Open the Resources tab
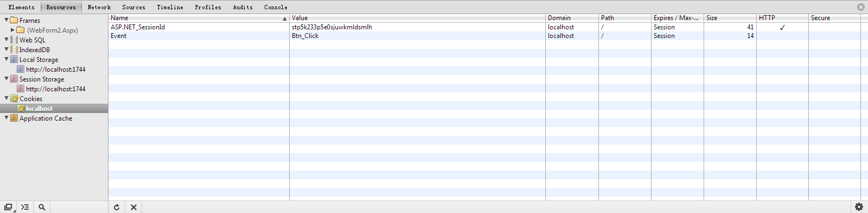The height and width of the screenshot is (213, 868). (61, 7)
